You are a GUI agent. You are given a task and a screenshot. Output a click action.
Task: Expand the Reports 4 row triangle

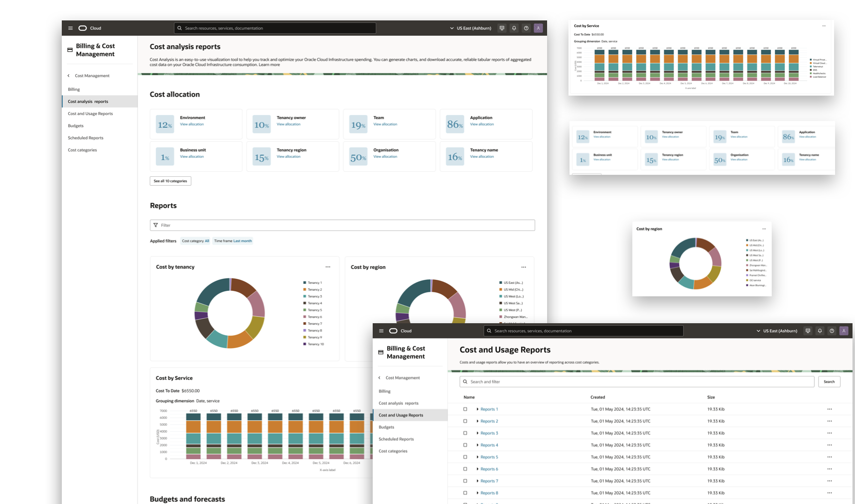pos(477,445)
